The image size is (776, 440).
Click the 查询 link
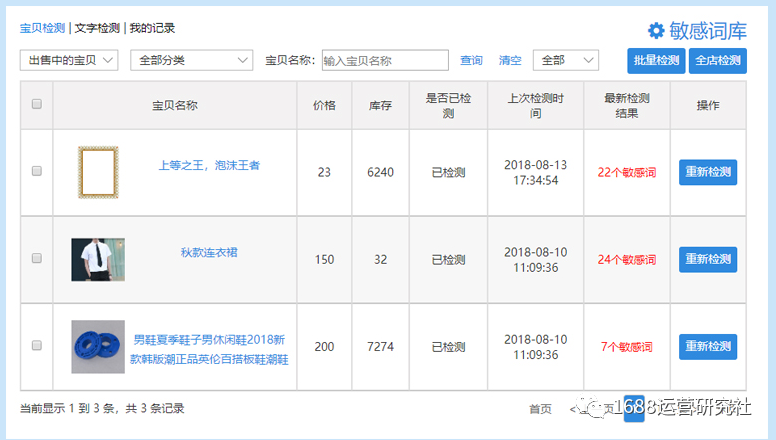[x=471, y=60]
